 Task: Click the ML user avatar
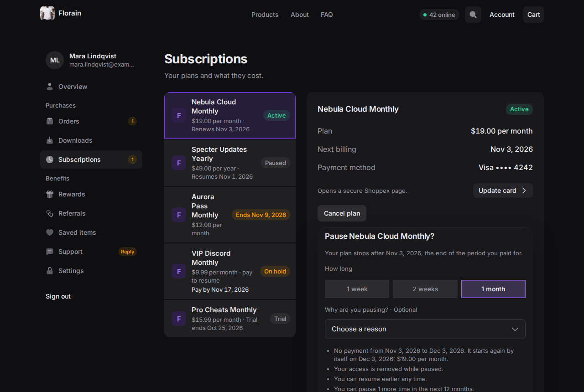point(55,60)
